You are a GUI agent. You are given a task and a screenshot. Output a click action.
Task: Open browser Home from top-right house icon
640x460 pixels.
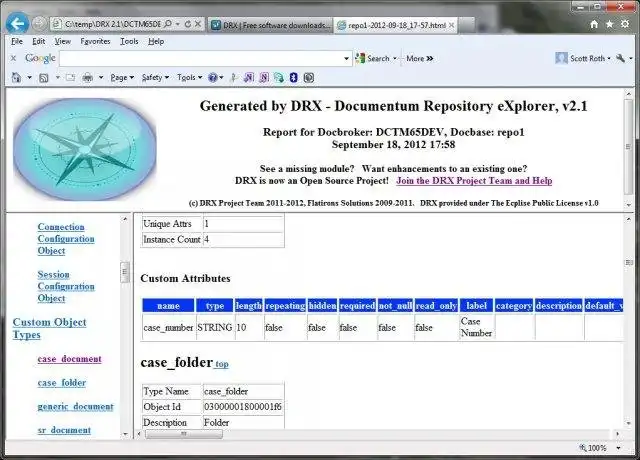coord(594,24)
